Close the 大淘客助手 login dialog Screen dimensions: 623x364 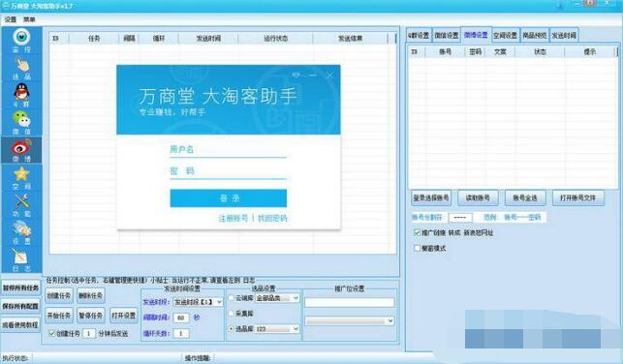pyautogui.click(x=329, y=75)
